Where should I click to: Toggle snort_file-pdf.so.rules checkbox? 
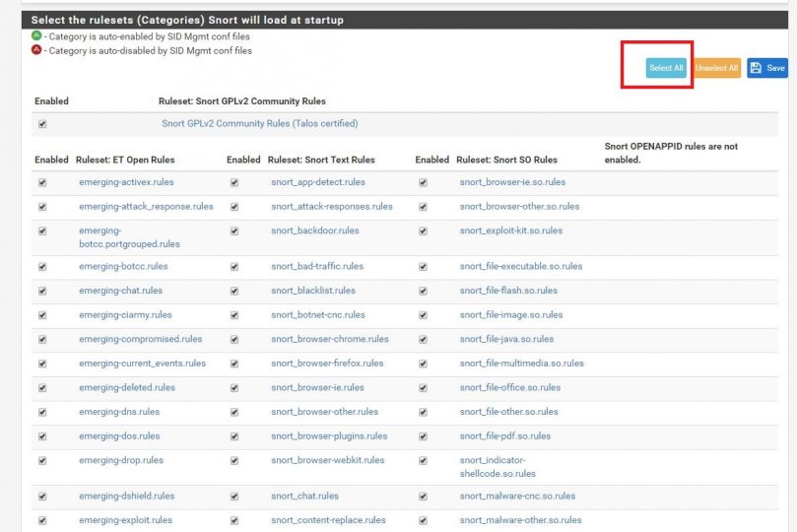[423, 436]
